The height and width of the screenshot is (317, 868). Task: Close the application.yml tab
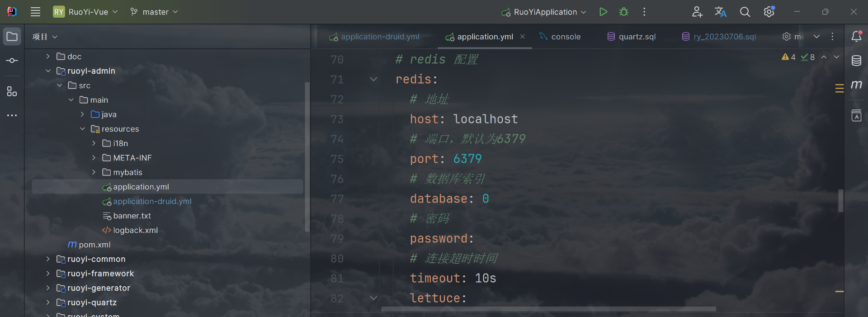pyautogui.click(x=523, y=37)
